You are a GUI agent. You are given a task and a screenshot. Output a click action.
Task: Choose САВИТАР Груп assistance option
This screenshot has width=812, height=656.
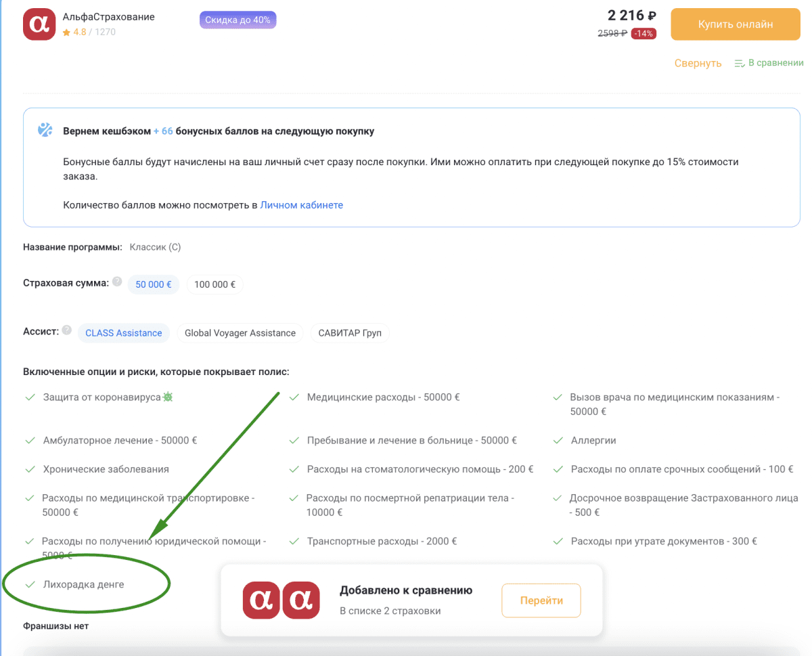coord(350,333)
